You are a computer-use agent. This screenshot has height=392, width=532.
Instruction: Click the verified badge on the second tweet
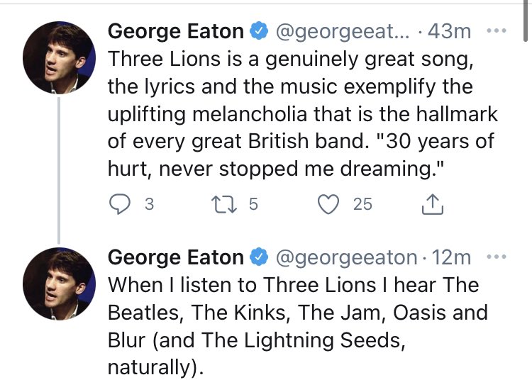259,257
